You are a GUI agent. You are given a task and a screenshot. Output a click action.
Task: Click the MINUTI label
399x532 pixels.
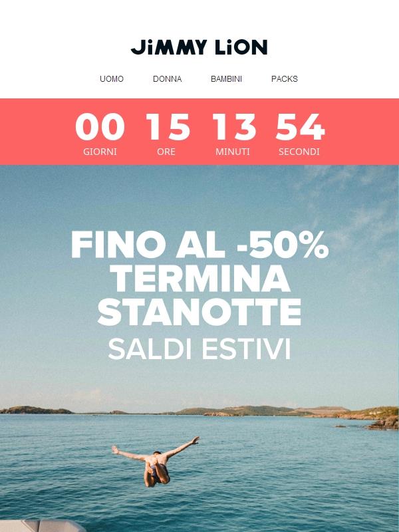click(x=233, y=152)
